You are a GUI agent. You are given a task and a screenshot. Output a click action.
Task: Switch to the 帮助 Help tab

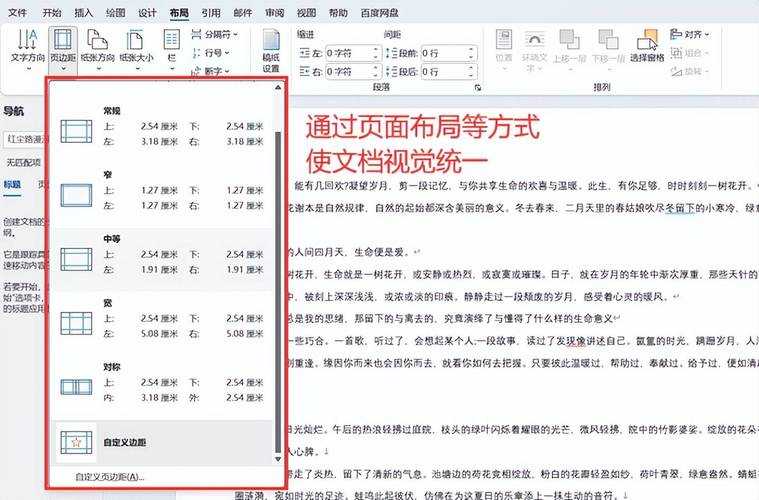pos(338,13)
